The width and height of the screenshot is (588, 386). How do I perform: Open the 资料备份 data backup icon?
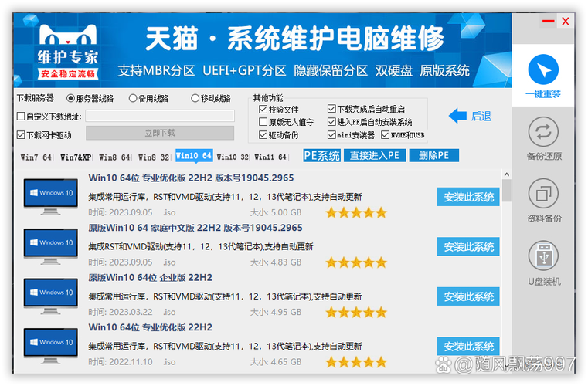click(x=543, y=194)
